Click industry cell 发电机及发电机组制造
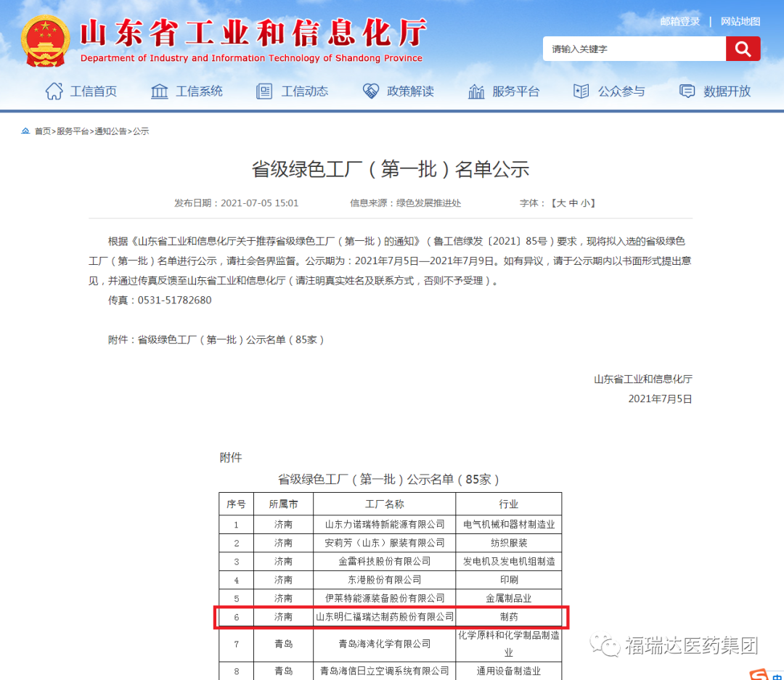The height and width of the screenshot is (680, 784). pos(509,562)
